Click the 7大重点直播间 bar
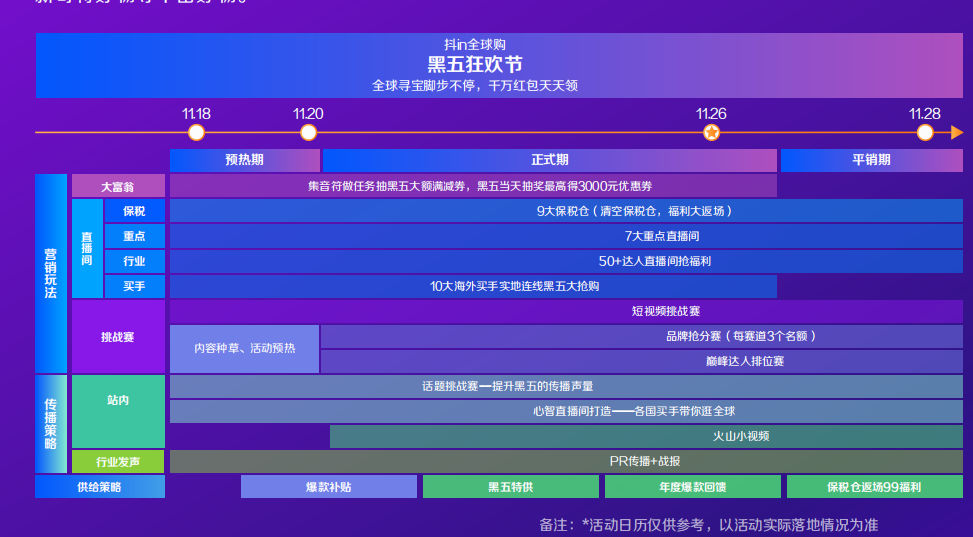The height and width of the screenshot is (537, 973). (x=567, y=236)
